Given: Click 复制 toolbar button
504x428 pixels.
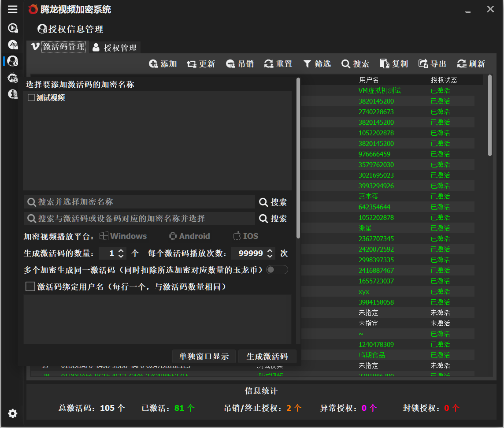Looking at the screenshot, I should pos(394,63).
